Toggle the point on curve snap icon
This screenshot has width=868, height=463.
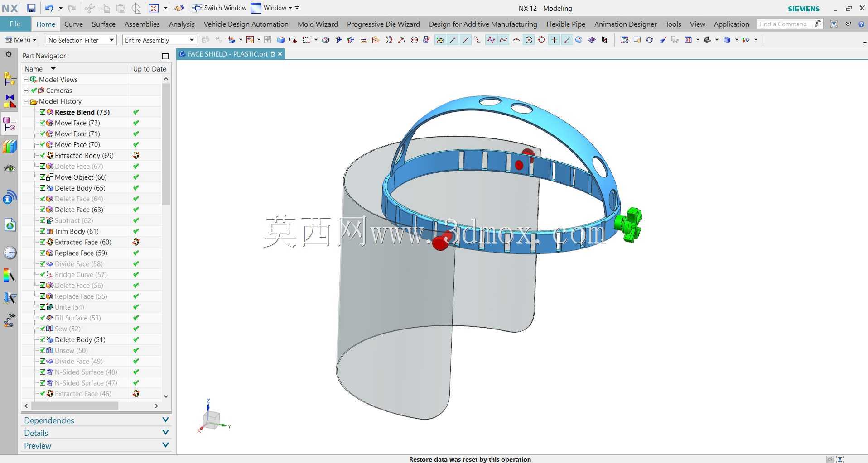click(567, 40)
